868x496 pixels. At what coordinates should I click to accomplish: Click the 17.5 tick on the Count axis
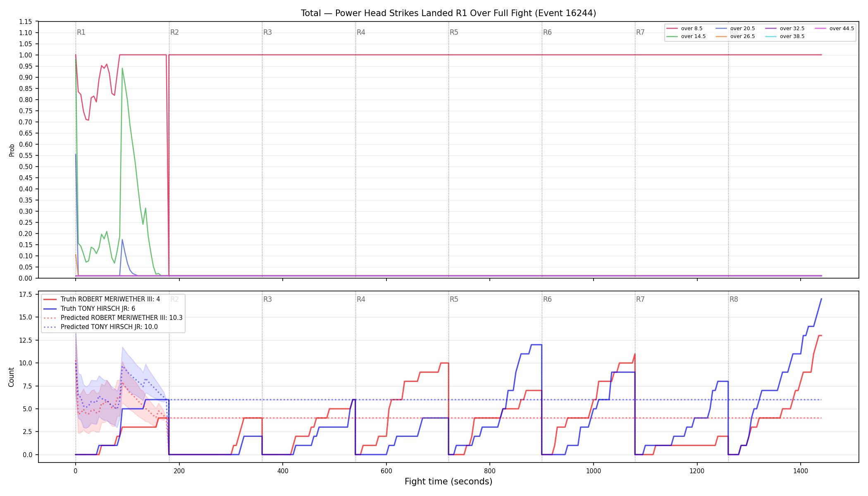(26, 294)
